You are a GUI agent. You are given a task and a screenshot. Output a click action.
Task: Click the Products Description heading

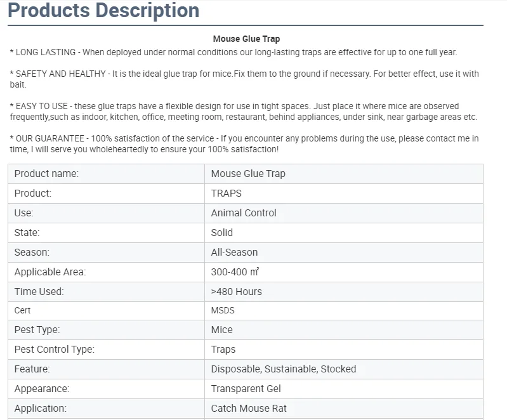click(103, 11)
